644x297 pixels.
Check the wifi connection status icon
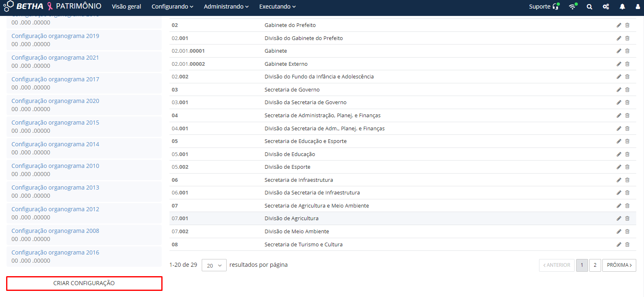(x=573, y=7)
